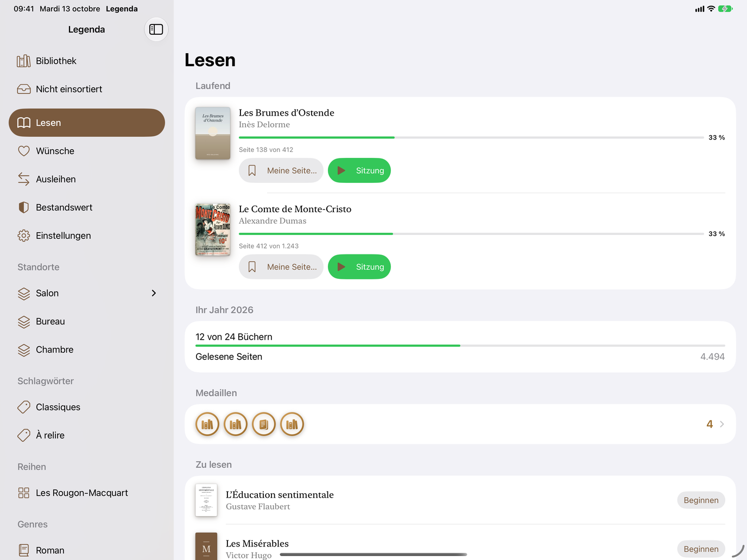Click the Bibliothek books icon
This screenshot has height=560, width=747.
24,61
